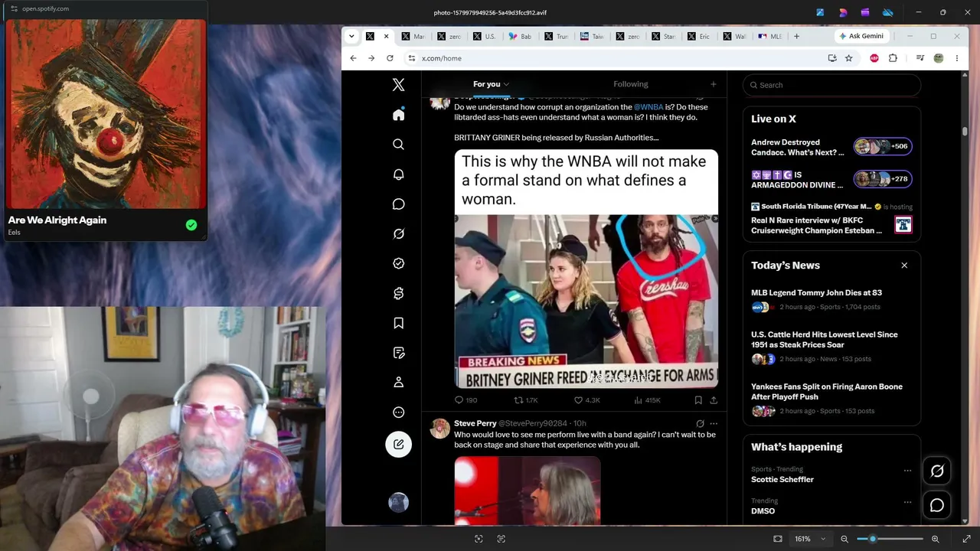The image size is (980, 551).
Task: Open Steve Perry's profile name link
Action: tap(475, 423)
